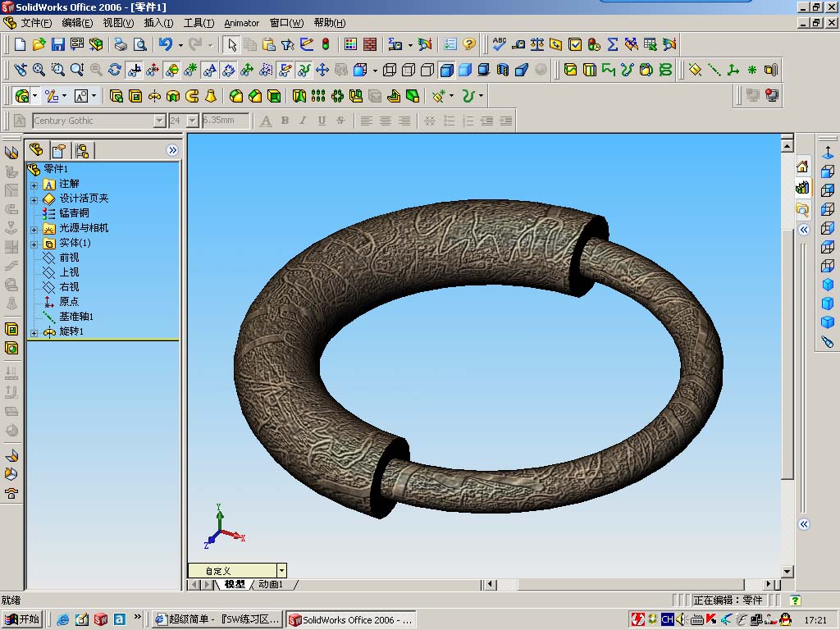Open the 编辑(E) menu
Image resolution: width=840 pixels, height=630 pixels.
77,22
